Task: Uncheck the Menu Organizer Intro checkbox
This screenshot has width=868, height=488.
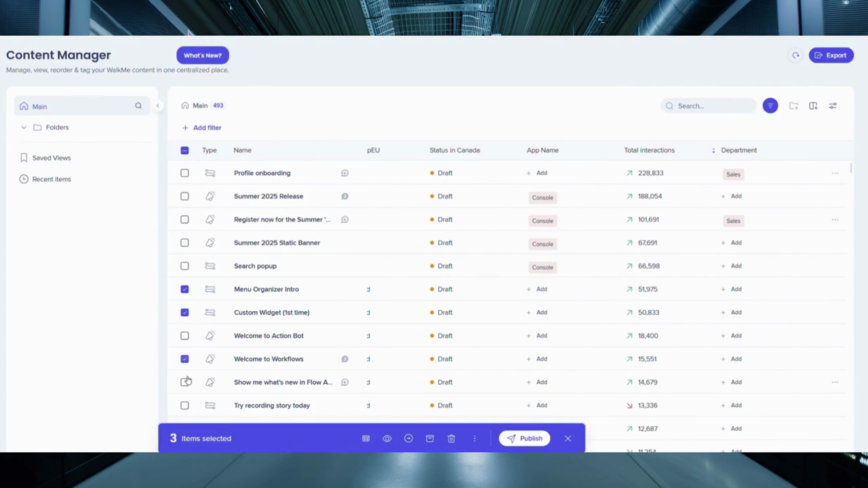Action: [x=184, y=289]
